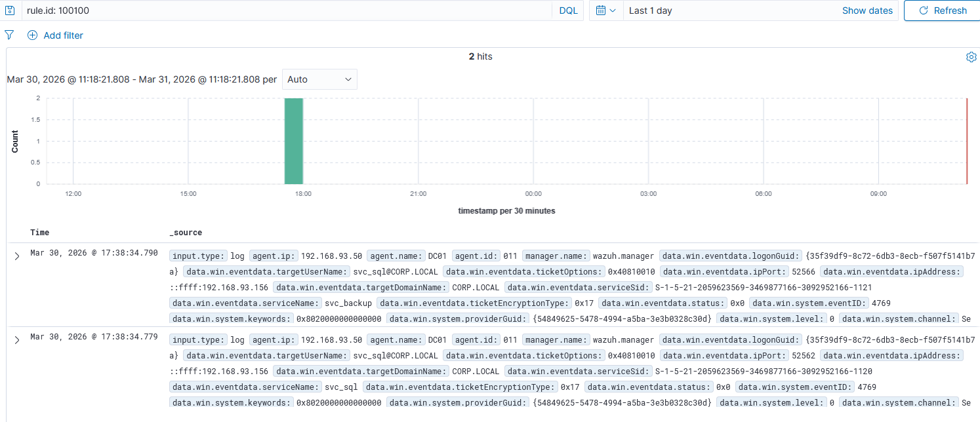980x422 pixels.
Task: Click timestamp Mar 30, 2026 @ 17:38:34.790
Action: 94,253
